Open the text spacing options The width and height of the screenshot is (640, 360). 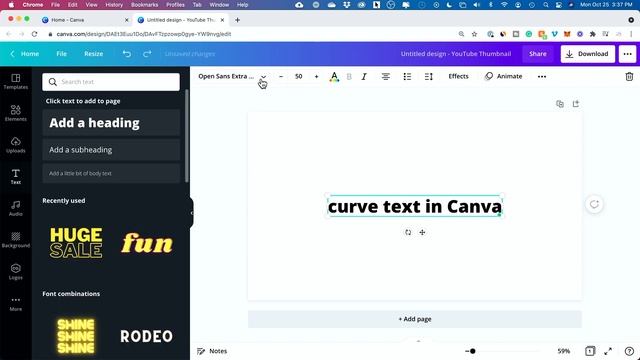coord(429,77)
